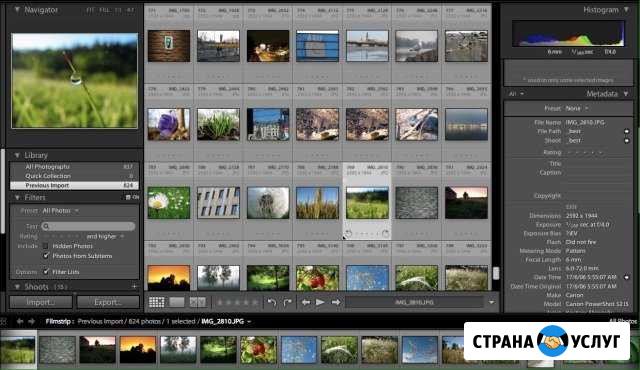Select the selected green meadow grid thumbnail
640x370 pixels.
[x=367, y=203]
